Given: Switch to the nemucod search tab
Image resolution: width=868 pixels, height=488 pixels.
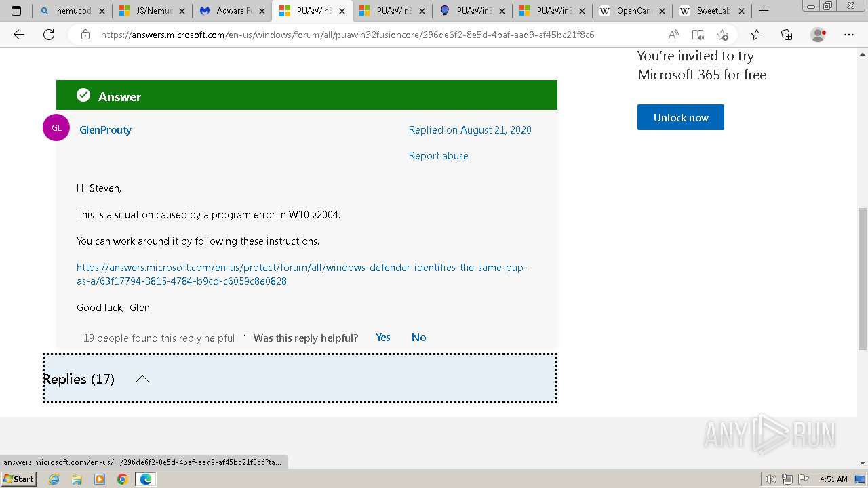Looking at the screenshot, I should pyautogui.click(x=73, y=11).
